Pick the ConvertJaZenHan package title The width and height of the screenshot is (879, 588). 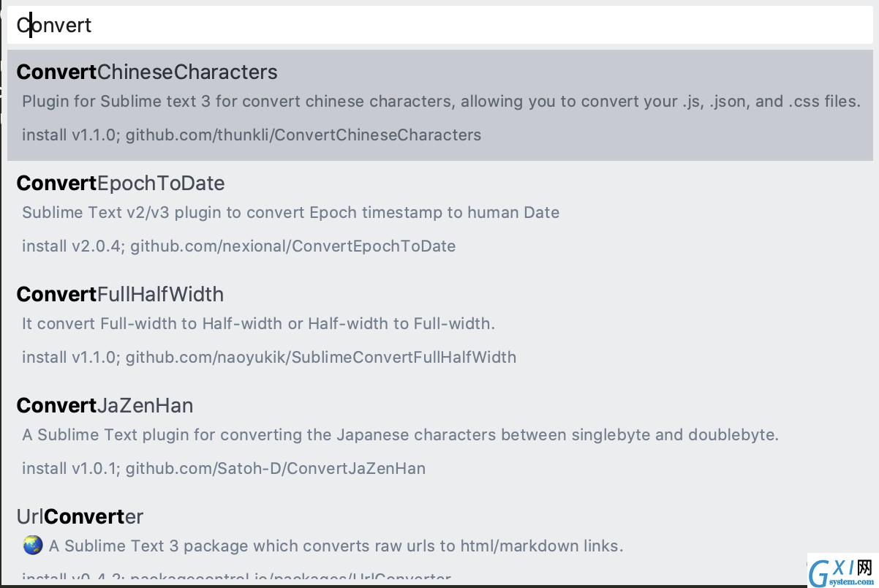coord(105,405)
